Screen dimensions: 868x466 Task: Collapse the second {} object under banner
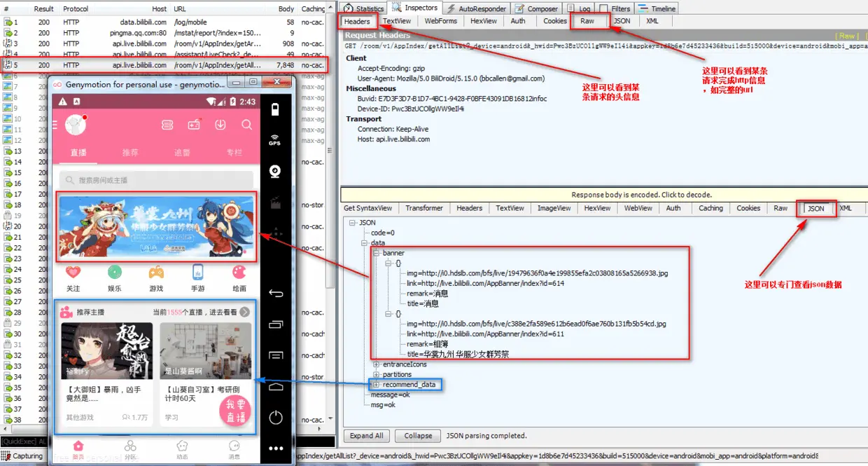(x=388, y=314)
